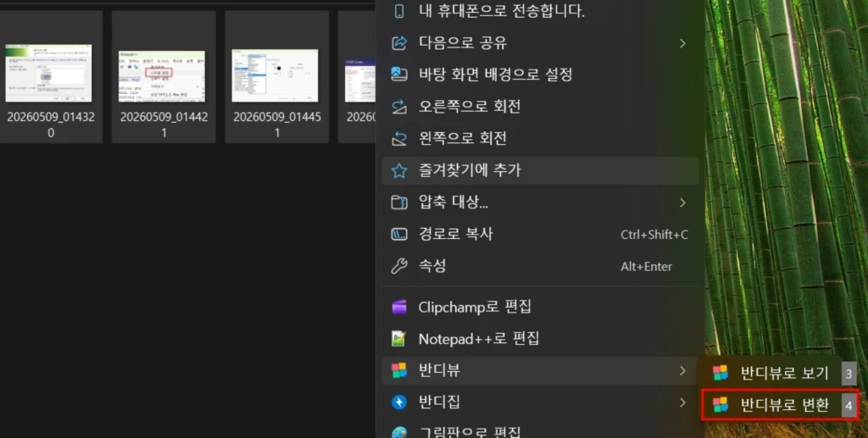This screenshot has height=438, width=868.
Task: Click the Ctrl+Shift+C shortcut label
Action: pos(654,235)
